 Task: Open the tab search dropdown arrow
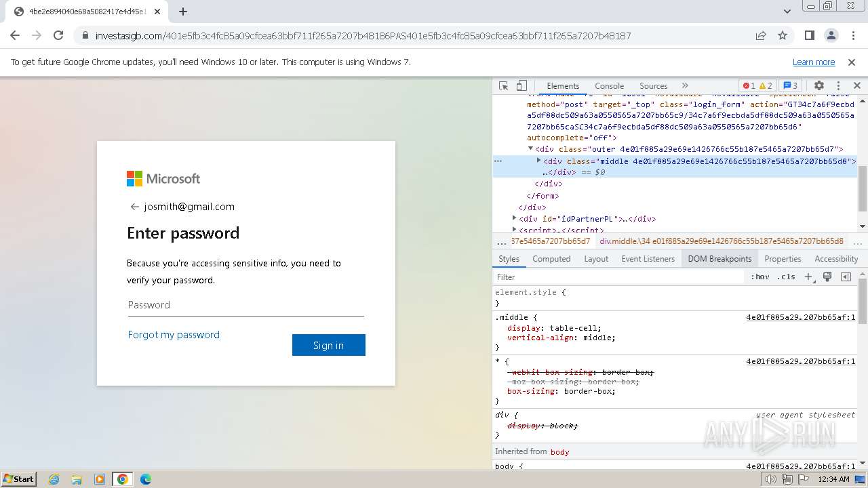coord(787,12)
